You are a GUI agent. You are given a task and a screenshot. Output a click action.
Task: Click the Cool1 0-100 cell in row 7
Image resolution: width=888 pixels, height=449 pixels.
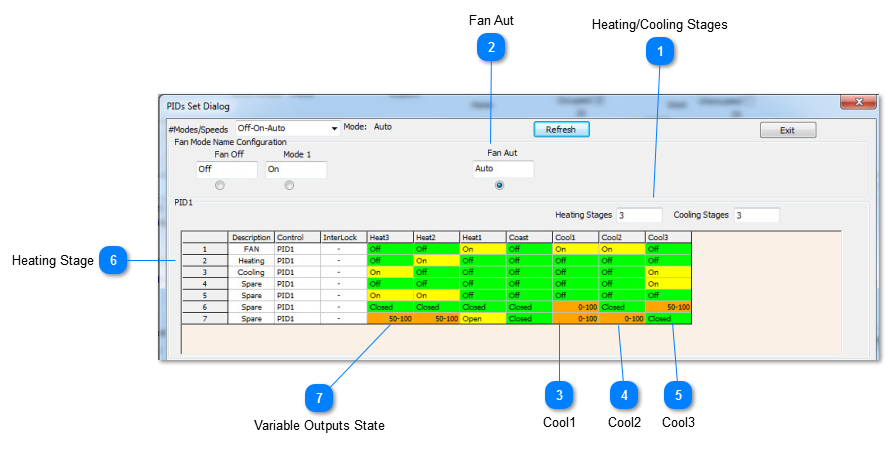[576, 319]
